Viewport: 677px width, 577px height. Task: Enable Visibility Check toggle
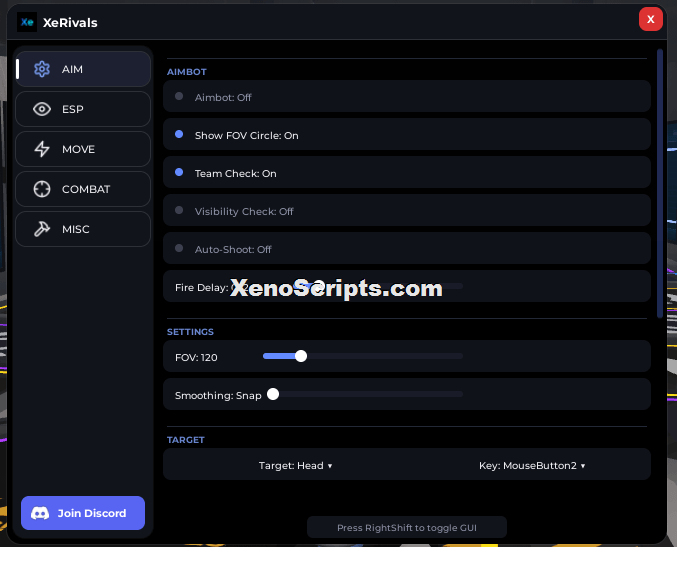[x=407, y=210]
